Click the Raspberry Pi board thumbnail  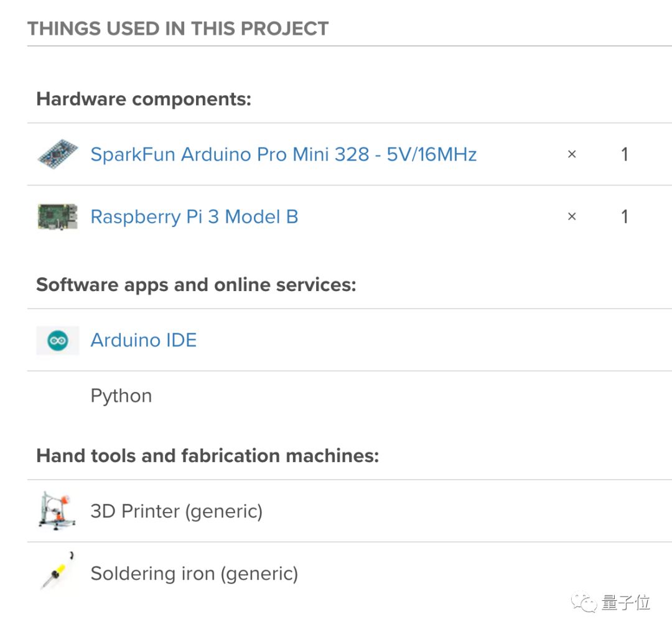pos(58,216)
